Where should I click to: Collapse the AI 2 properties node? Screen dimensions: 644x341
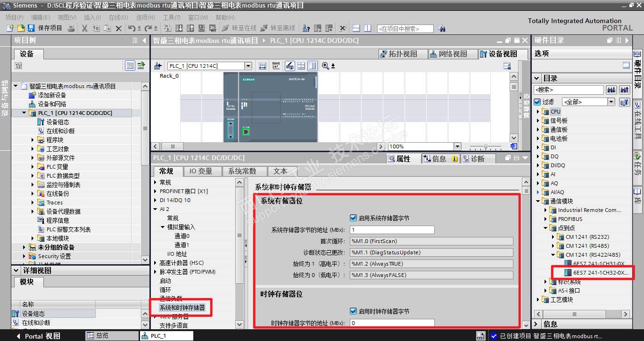(x=156, y=209)
